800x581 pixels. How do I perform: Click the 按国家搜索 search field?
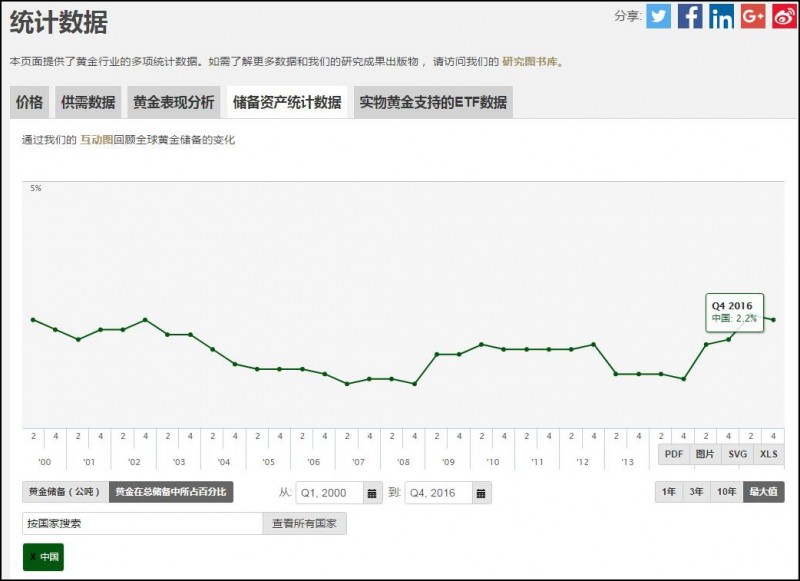point(141,523)
